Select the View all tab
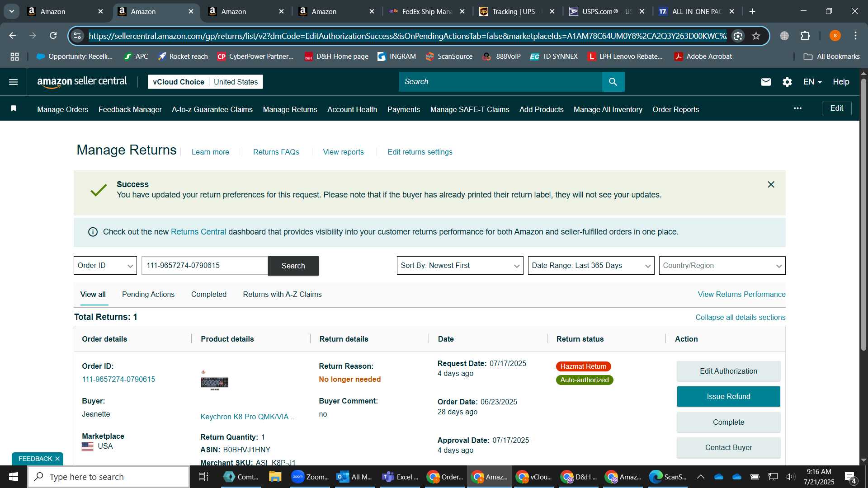The image size is (868, 488). click(93, 294)
